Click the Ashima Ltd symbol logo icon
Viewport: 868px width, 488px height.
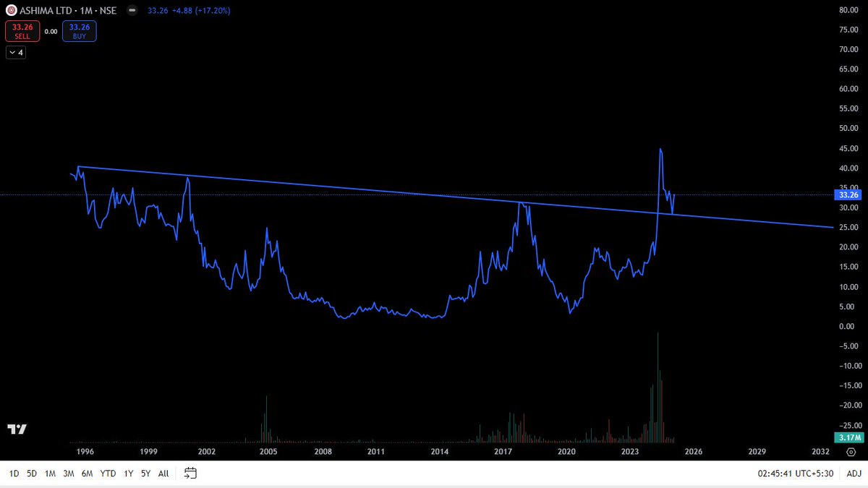(x=11, y=12)
